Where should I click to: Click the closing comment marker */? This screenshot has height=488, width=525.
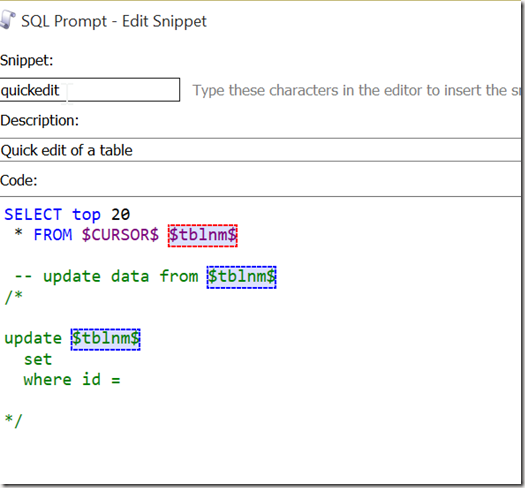click(13, 420)
